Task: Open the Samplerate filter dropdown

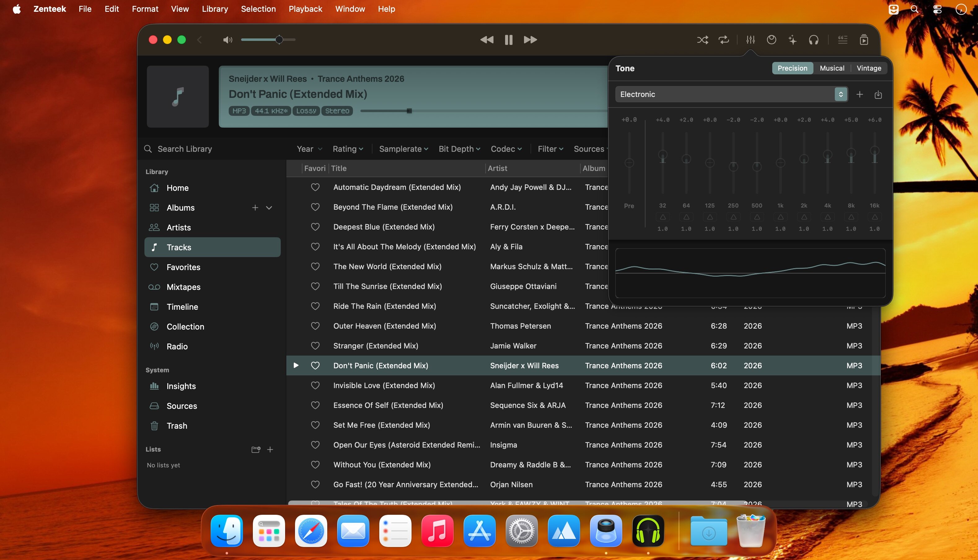Action: (x=403, y=149)
